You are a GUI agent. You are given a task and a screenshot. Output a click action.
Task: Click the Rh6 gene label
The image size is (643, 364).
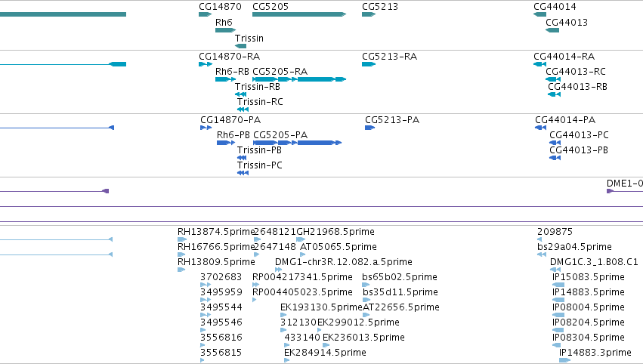coord(224,23)
